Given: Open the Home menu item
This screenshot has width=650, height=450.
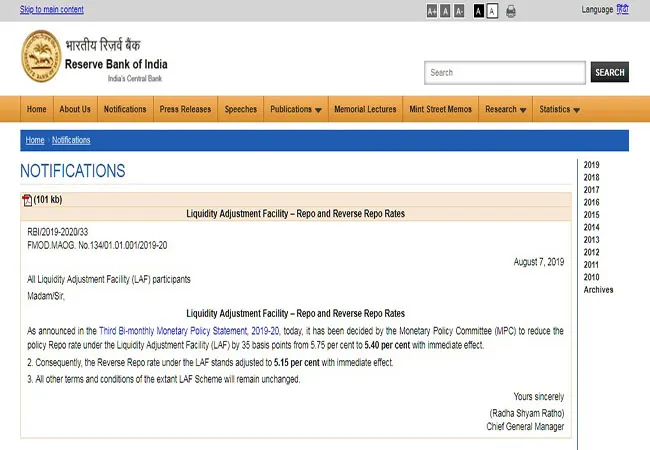Looking at the screenshot, I should [36, 109].
